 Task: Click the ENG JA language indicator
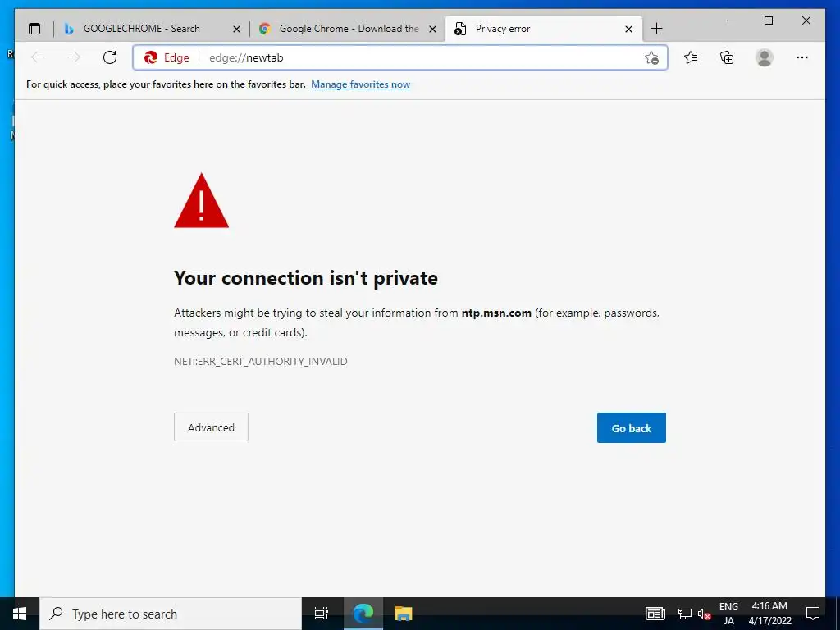tap(728, 614)
